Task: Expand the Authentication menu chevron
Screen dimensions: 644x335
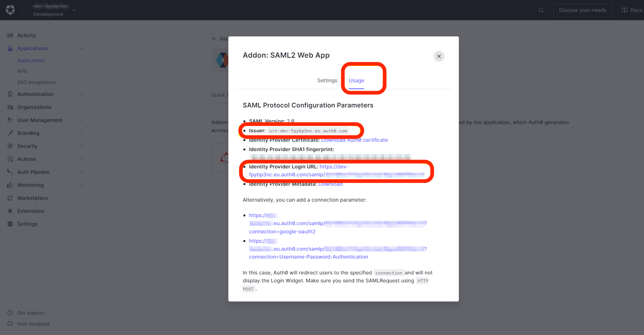Action: pyautogui.click(x=82, y=94)
